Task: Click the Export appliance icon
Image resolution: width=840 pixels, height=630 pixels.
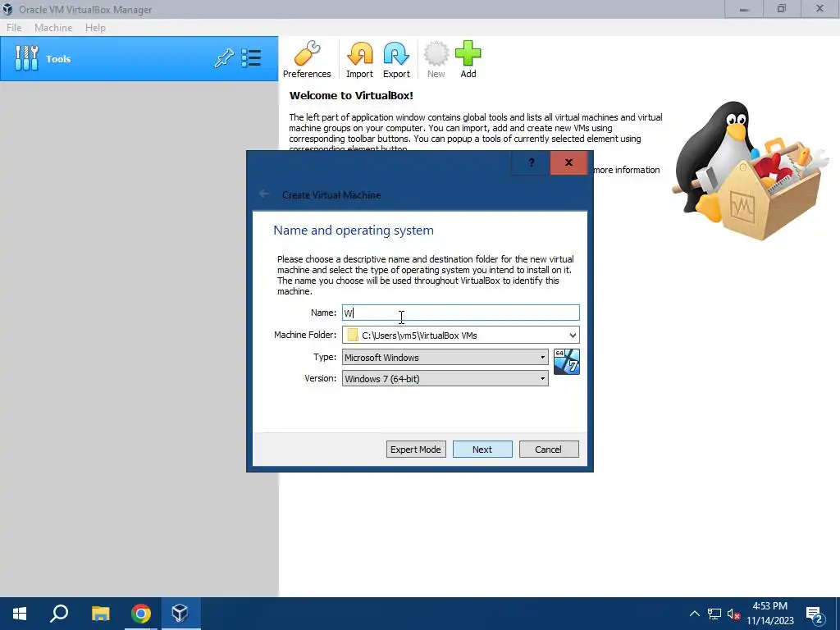Action: pos(396,59)
